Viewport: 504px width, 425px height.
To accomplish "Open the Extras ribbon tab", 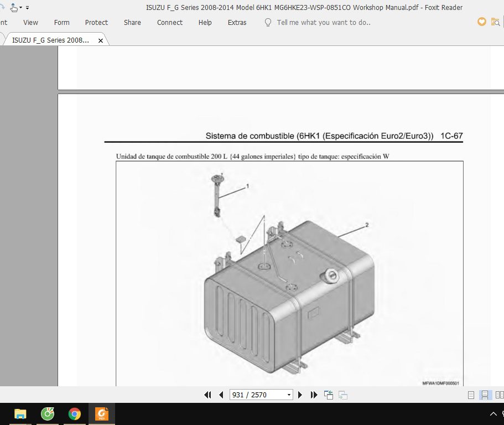I will [237, 23].
